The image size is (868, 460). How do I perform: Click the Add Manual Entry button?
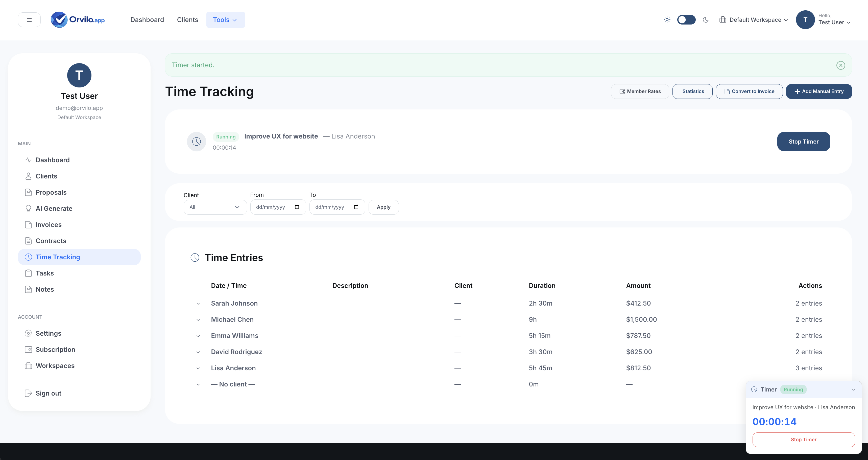point(819,91)
